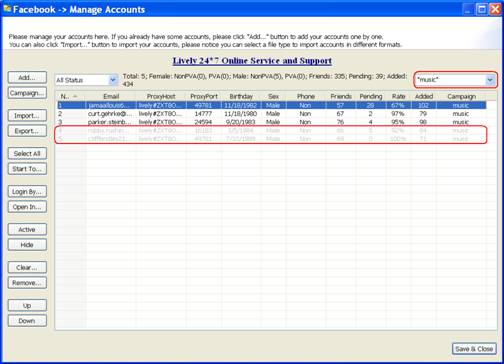Click the Export... button
The image size is (504, 364).
pyautogui.click(x=27, y=131)
